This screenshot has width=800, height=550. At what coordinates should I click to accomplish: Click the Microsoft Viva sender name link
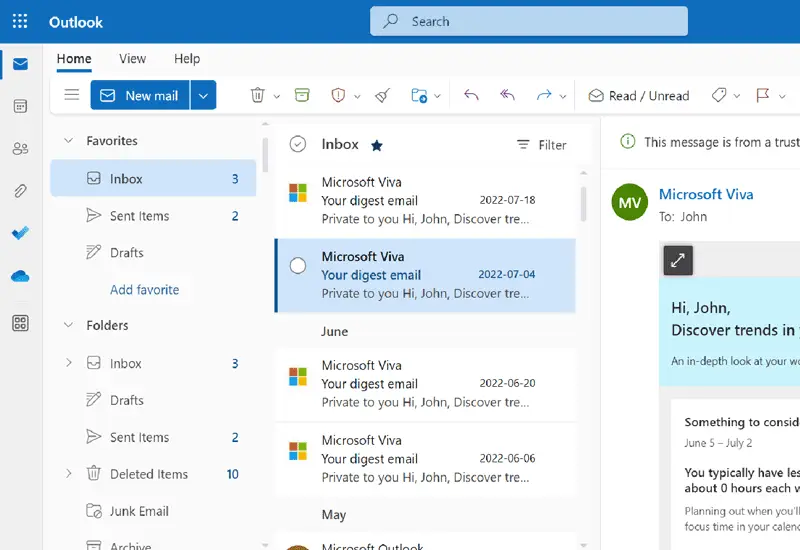coord(706,194)
